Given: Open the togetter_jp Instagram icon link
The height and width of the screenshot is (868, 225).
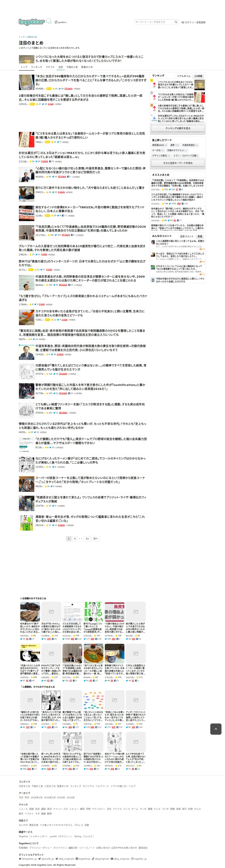Looking at the screenshot, I should point(132,859).
